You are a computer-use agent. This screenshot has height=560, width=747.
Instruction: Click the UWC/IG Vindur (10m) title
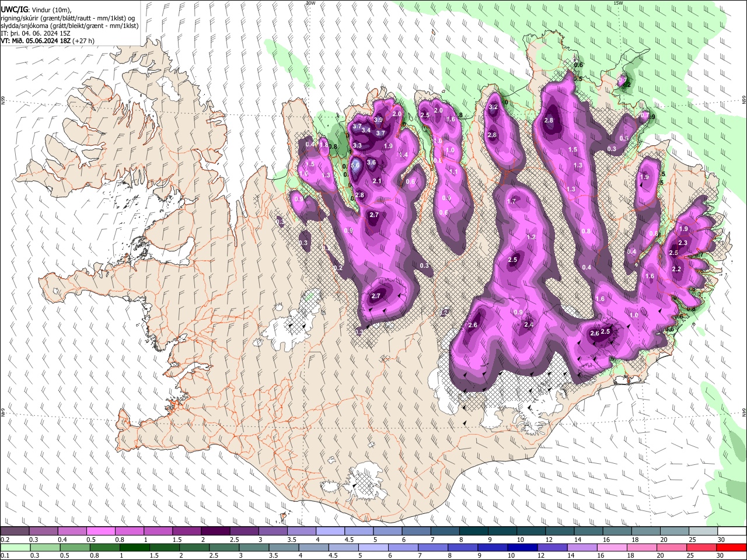pos(36,9)
